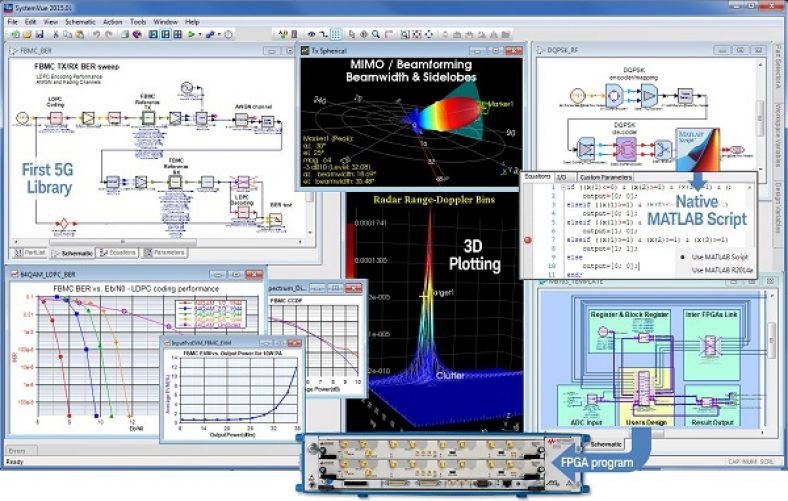This screenshot has width=788, height=501.
Task: Choose the Use MATLAB R2014a option
Action: click(x=722, y=270)
